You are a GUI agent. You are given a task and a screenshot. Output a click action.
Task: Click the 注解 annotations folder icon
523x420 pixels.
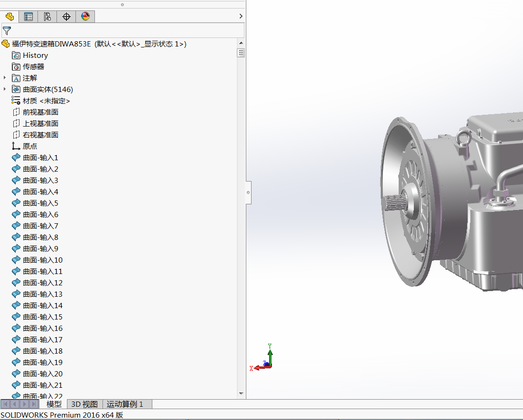pos(16,78)
